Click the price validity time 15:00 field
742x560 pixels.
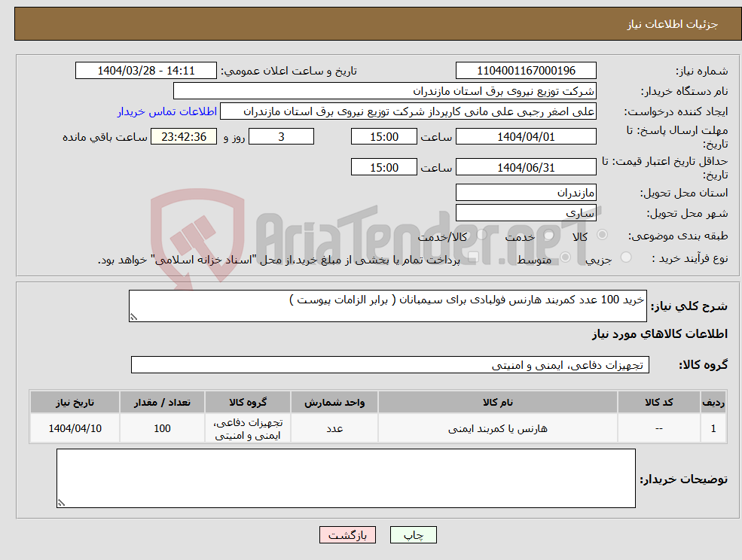click(x=383, y=167)
